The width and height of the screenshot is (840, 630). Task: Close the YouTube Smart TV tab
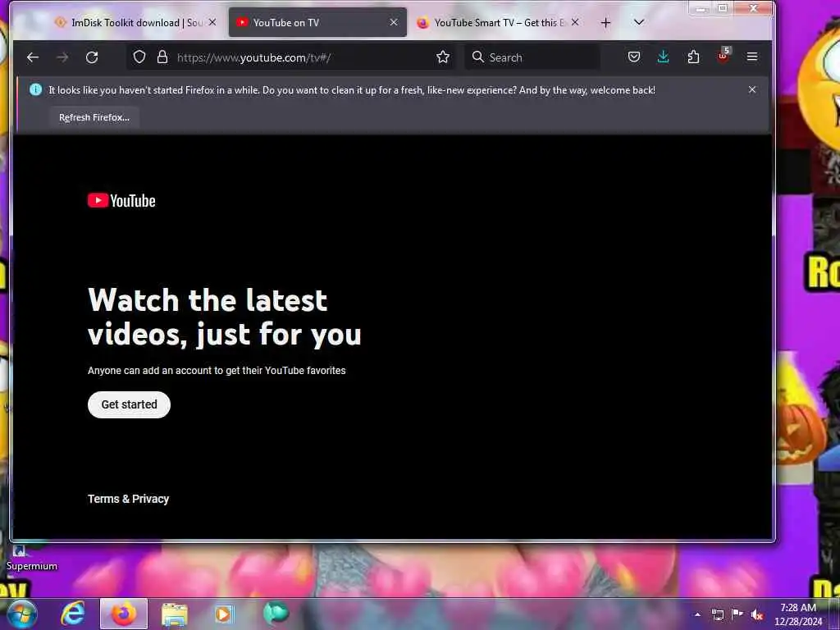[575, 22]
